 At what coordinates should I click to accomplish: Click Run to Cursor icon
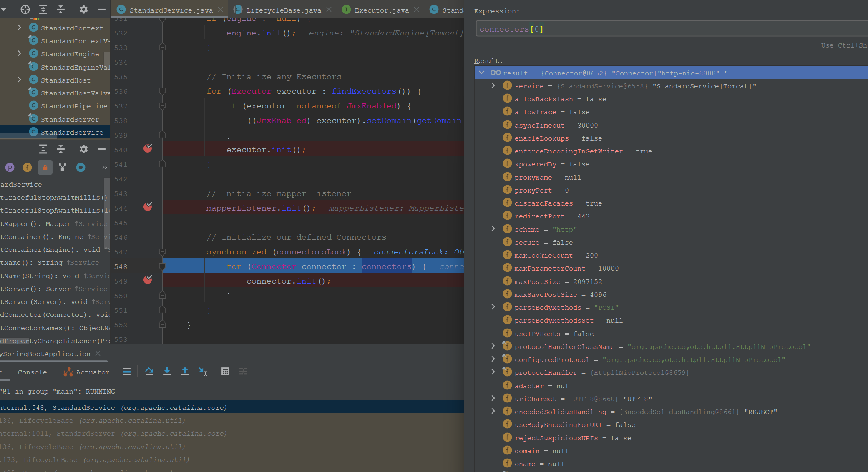203,372
